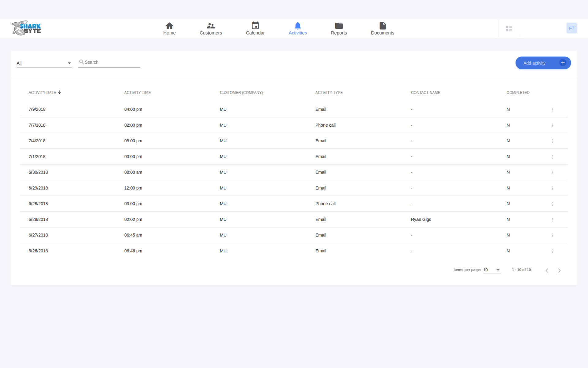Screen dimensions: 588x368
Task: Open row menu for 6/26/2018 activity
Action: click(552, 251)
